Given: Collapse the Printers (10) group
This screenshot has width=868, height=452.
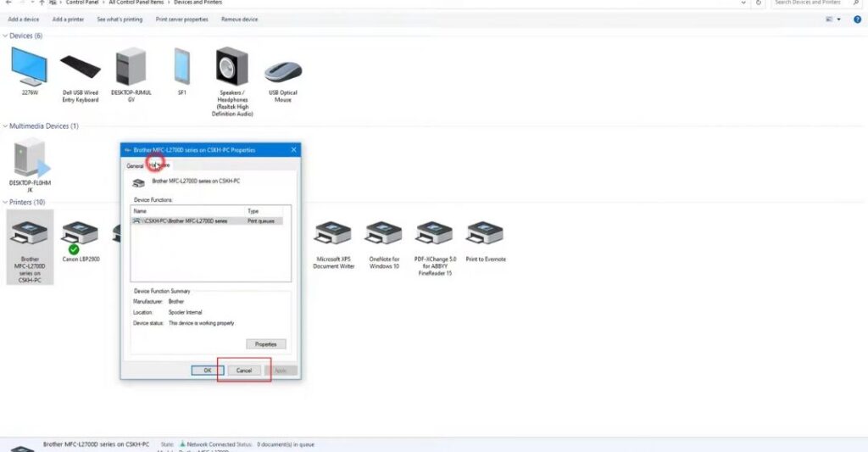Looking at the screenshot, I should [5, 203].
